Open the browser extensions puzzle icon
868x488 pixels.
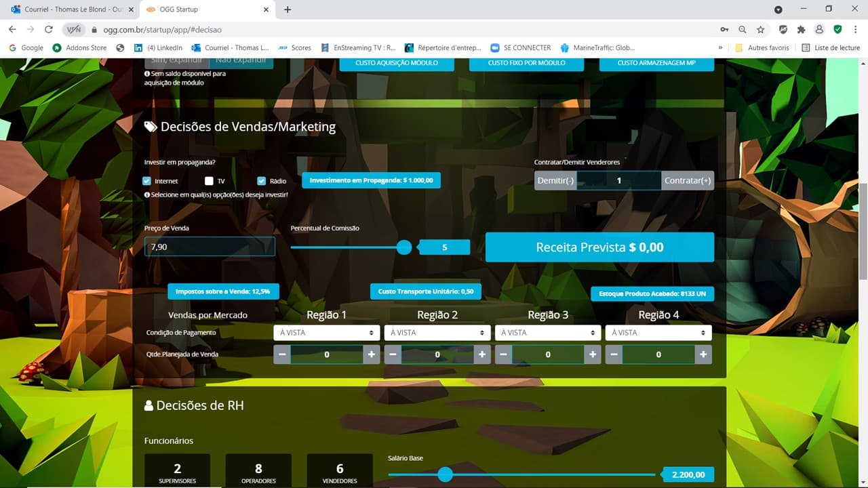(801, 30)
